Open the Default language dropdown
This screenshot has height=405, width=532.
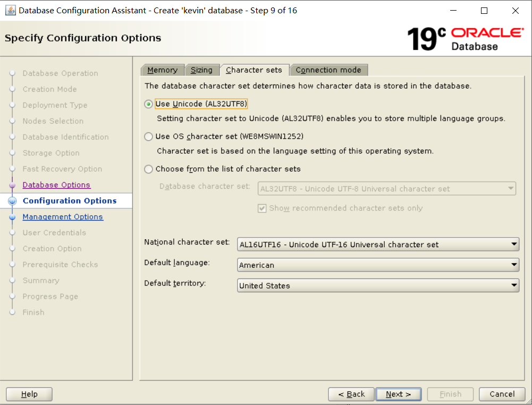(x=378, y=265)
